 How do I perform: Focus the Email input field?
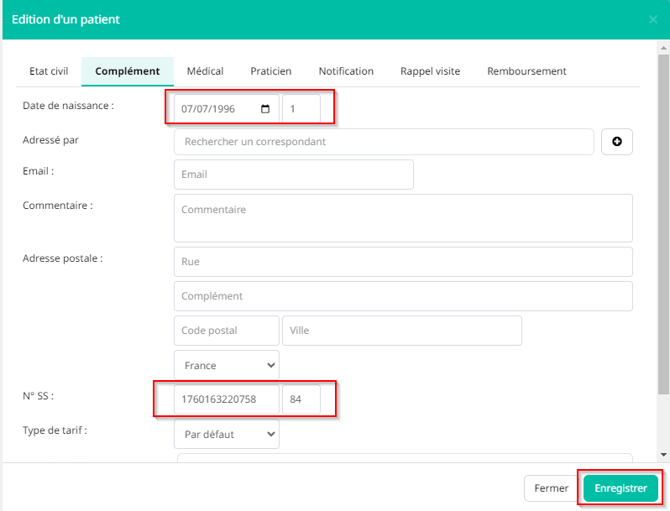(x=293, y=174)
